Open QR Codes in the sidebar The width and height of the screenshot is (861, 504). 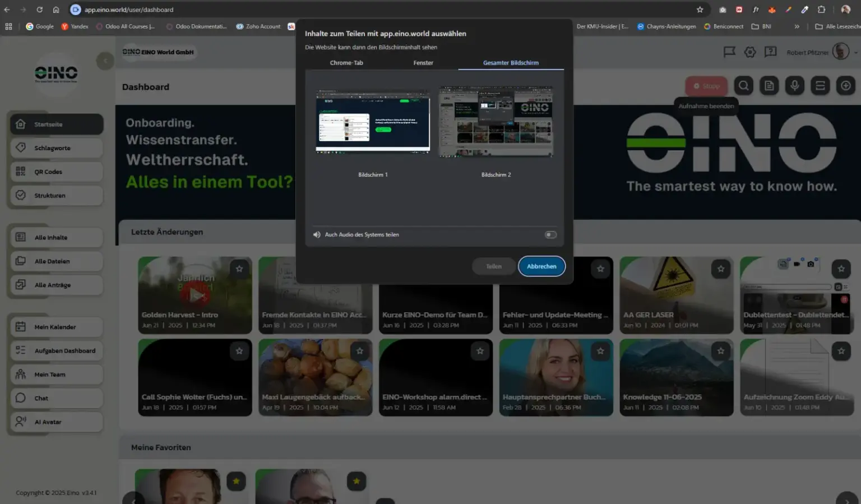[57, 172]
